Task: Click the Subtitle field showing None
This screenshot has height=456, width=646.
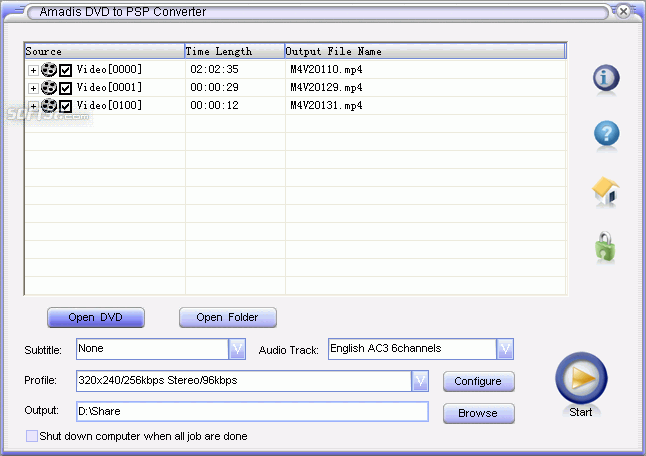Action: tap(152, 349)
